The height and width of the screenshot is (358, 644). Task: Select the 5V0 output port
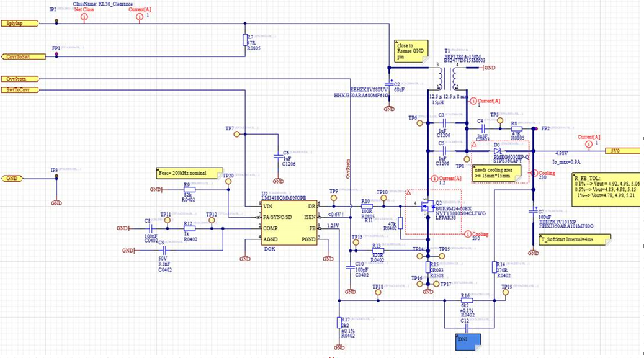pos(623,151)
